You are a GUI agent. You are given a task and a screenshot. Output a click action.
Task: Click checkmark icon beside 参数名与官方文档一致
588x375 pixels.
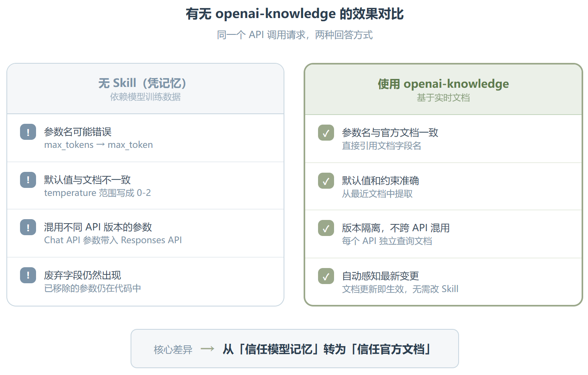[x=326, y=133]
